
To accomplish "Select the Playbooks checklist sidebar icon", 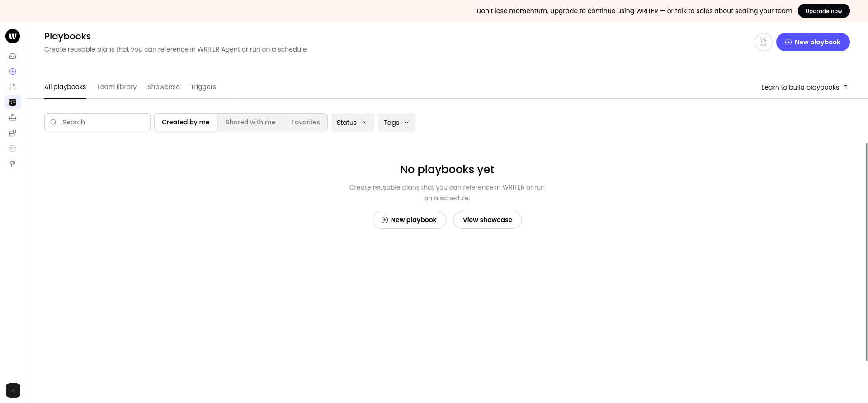I will click(x=13, y=102).
